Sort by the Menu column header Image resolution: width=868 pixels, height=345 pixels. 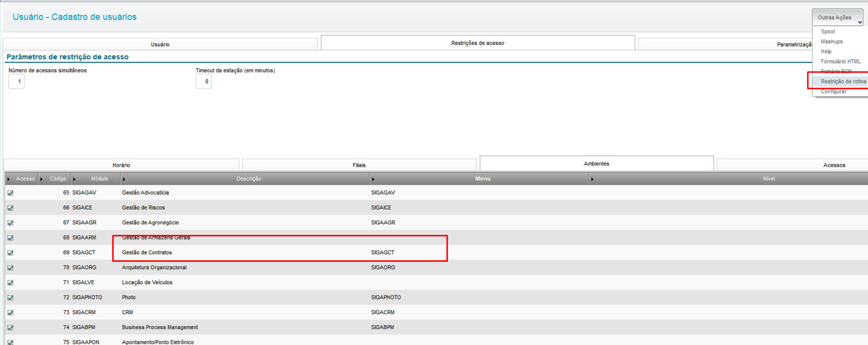[x=480, y=179]
